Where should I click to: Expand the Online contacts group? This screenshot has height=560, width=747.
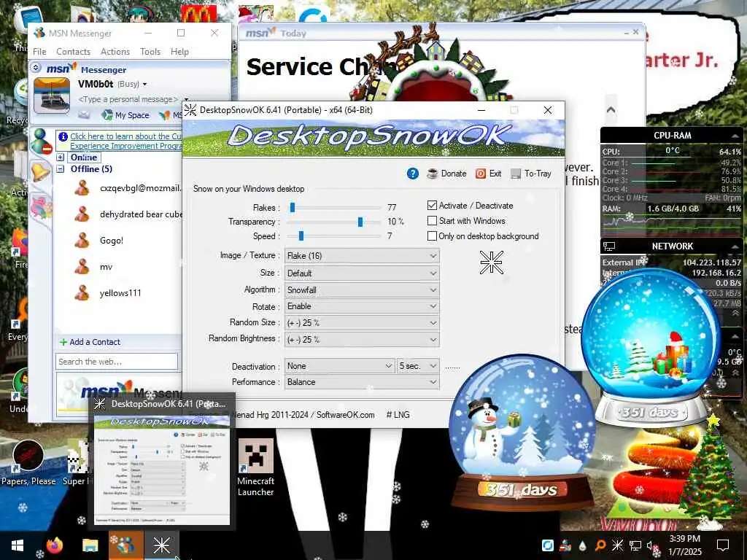[61, 157]
